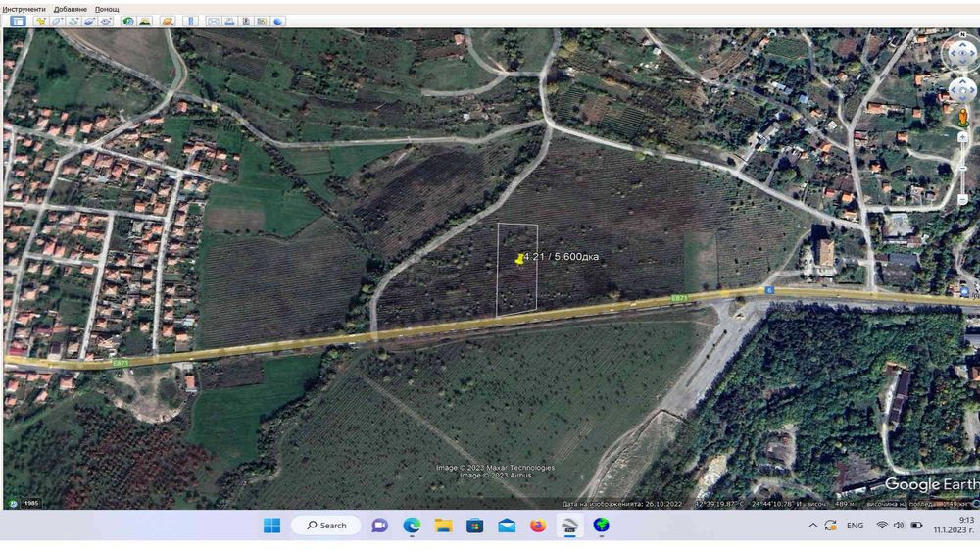Show historical imagery clock icon
This screenshot has width=980, height=552.
(128, 22)
